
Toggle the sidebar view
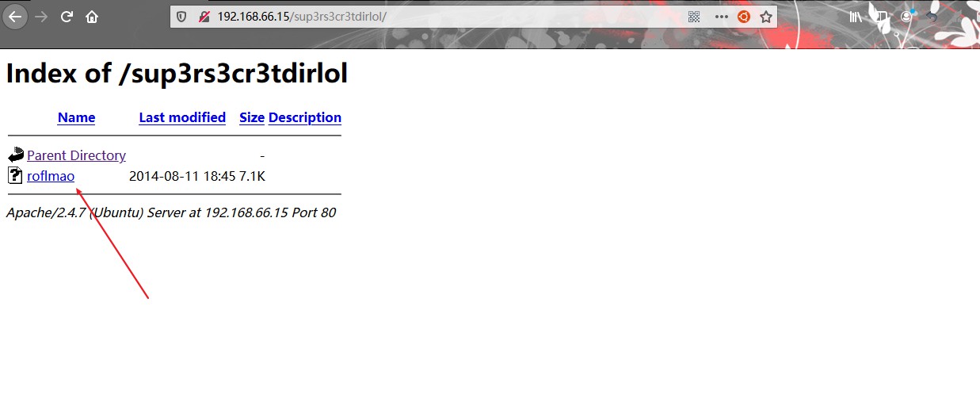(x=880, y=17)
